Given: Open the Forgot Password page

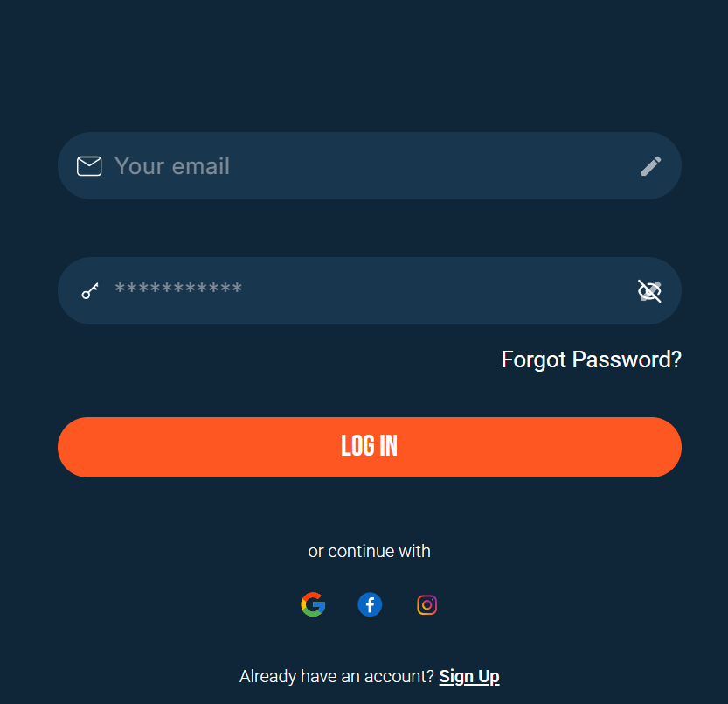Looking at the screenshot, I should [591, 359].
